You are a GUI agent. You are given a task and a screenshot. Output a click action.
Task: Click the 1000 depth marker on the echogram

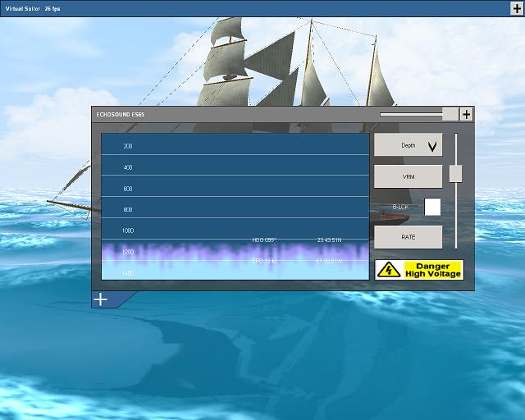pos(128,231)
